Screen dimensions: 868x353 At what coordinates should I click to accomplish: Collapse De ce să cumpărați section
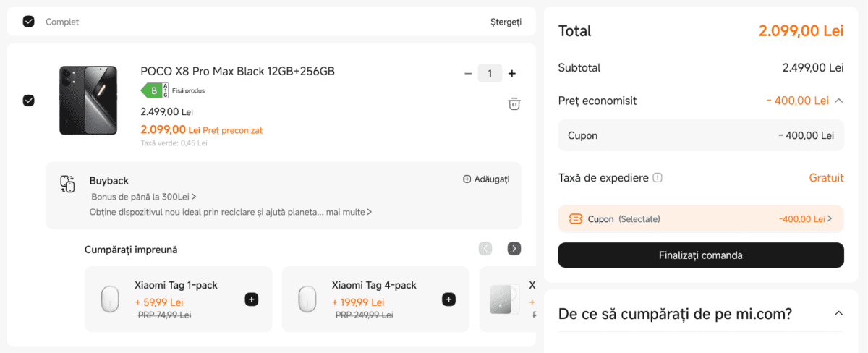(838, 313)
